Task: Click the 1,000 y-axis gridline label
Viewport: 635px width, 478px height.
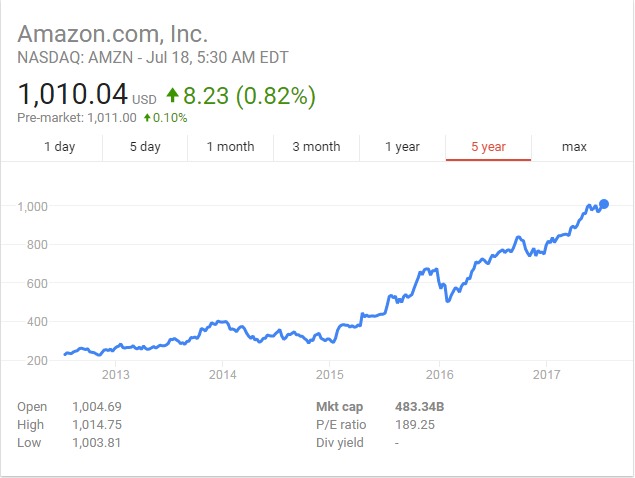Action: coord(33,206)
